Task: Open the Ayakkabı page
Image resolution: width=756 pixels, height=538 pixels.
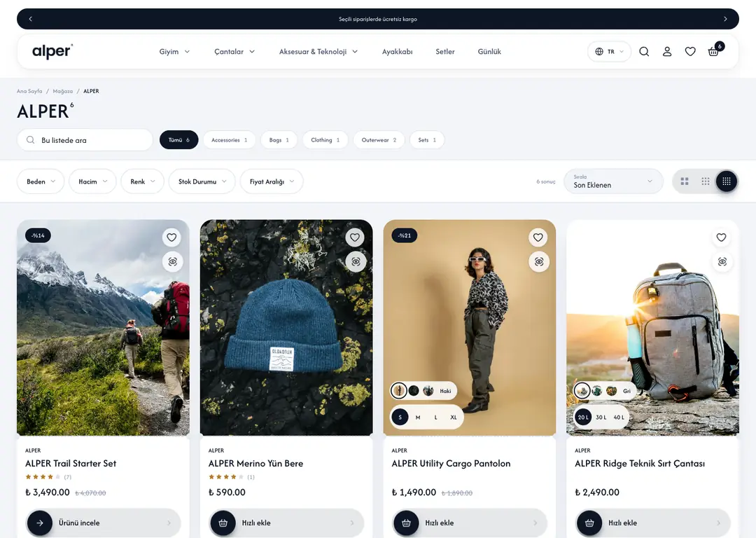Action: point(398,52)
